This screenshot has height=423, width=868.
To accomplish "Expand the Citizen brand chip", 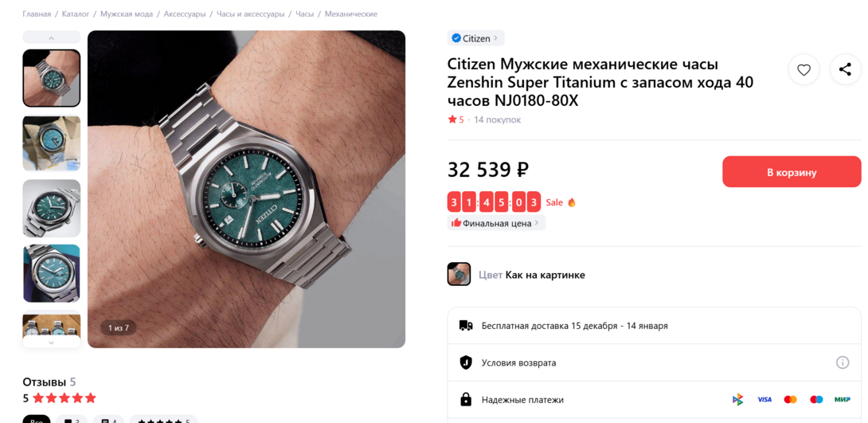I will [x=476, y=38].
